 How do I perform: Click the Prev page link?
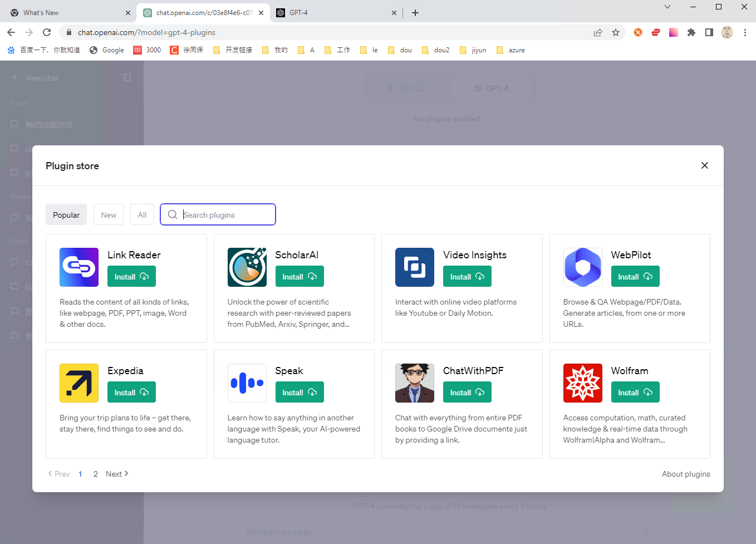pos(59,474)
